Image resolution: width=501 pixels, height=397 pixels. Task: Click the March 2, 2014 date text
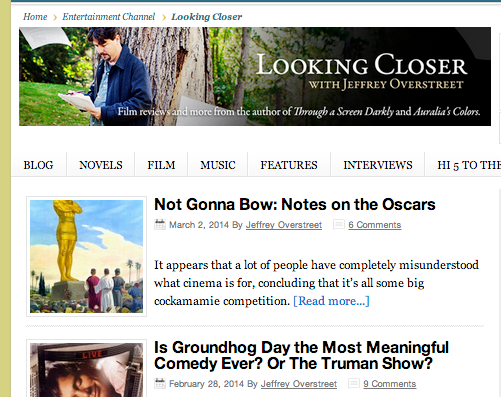coord(199,225)
